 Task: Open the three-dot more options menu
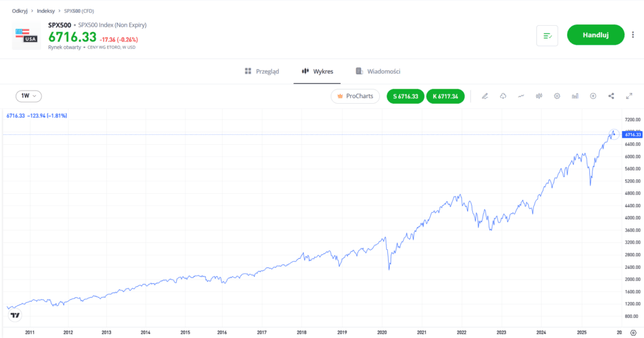tap(633, 35)
